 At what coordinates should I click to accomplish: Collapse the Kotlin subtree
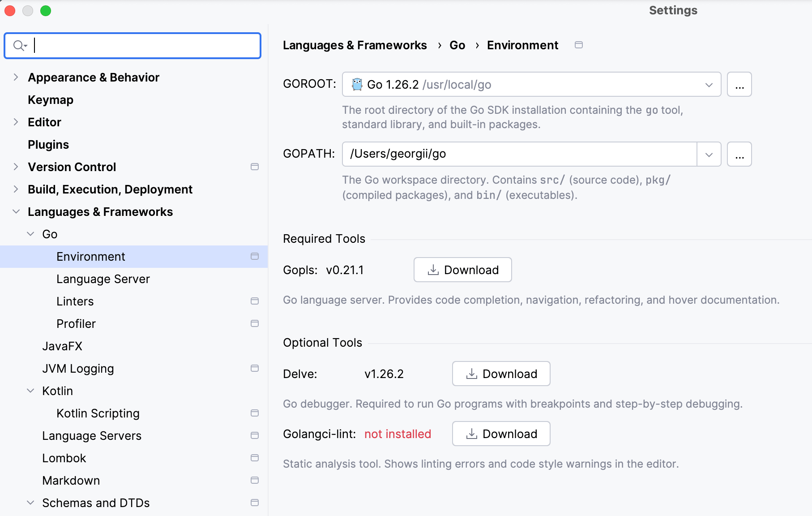tap(30, 391)
